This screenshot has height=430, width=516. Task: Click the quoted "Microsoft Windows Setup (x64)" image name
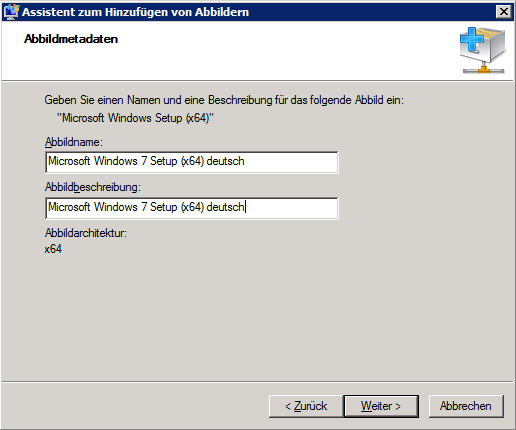pyautogui.click(x=136, y=118)
